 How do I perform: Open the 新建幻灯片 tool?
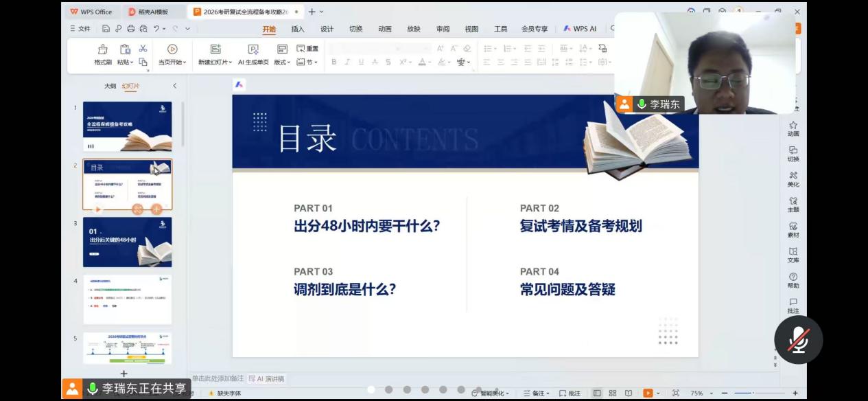tap(215, 54)
